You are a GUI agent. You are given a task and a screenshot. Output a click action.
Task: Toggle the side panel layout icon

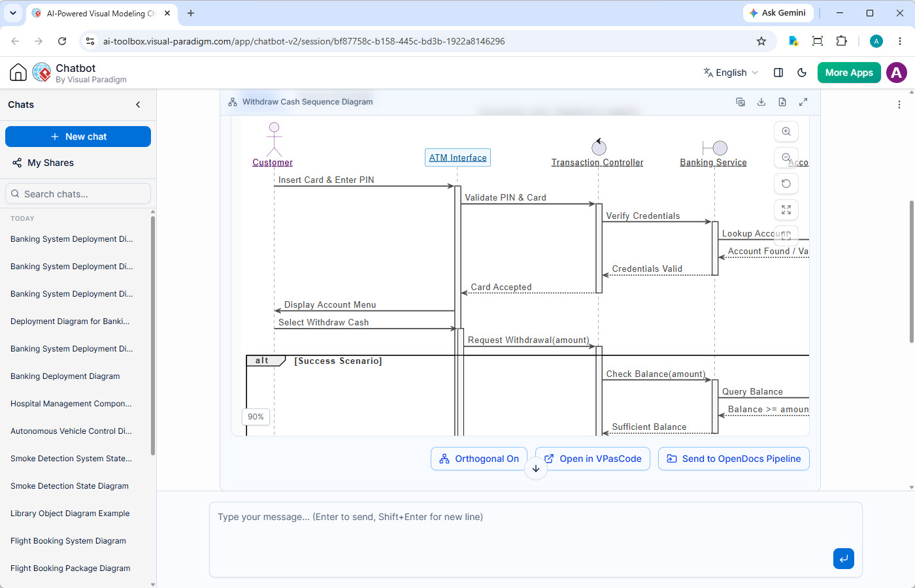tap(778, 73)
